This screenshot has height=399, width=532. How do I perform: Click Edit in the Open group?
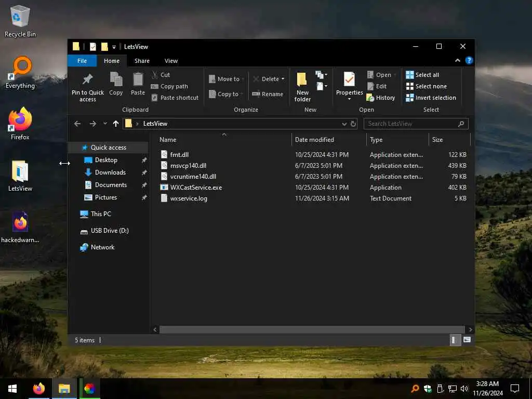(377, 86)
